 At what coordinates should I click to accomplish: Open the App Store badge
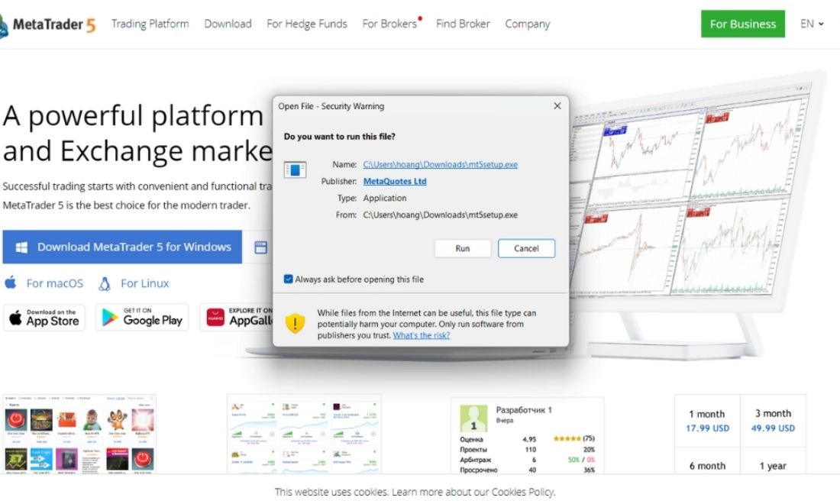44,317
